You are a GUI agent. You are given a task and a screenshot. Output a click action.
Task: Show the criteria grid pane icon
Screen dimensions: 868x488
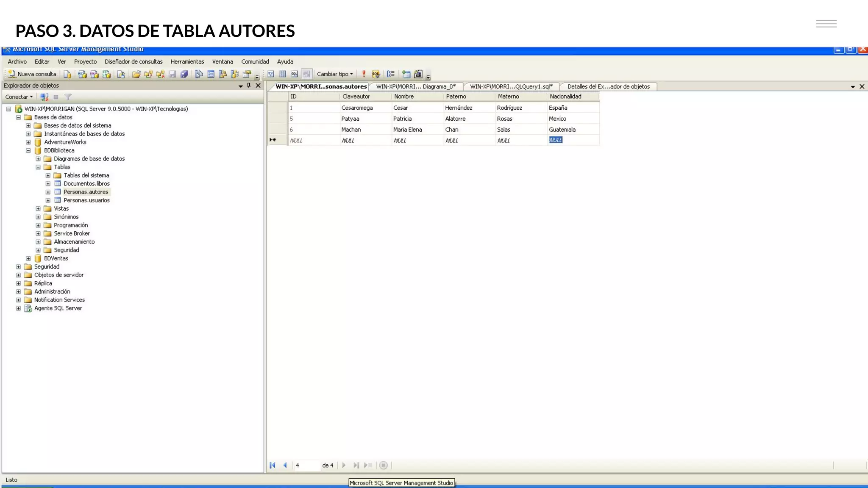point(282,74)
